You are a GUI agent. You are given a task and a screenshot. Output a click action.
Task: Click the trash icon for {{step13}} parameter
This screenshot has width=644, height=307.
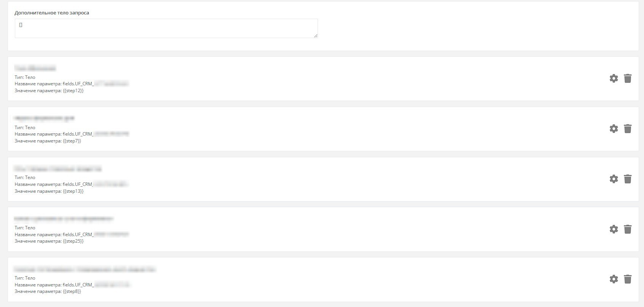pos(628,179)
